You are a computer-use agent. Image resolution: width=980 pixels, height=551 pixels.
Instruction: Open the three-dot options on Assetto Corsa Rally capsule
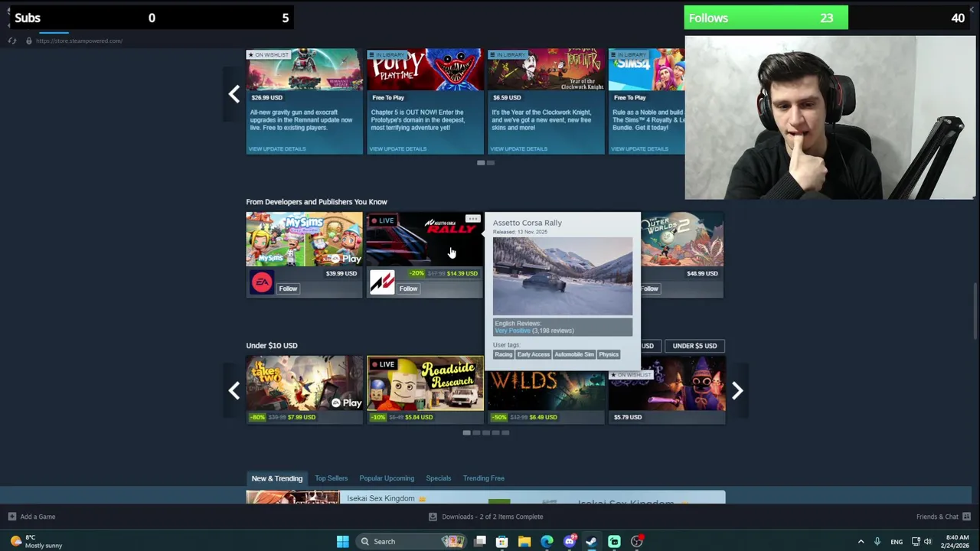coord(473,220)
